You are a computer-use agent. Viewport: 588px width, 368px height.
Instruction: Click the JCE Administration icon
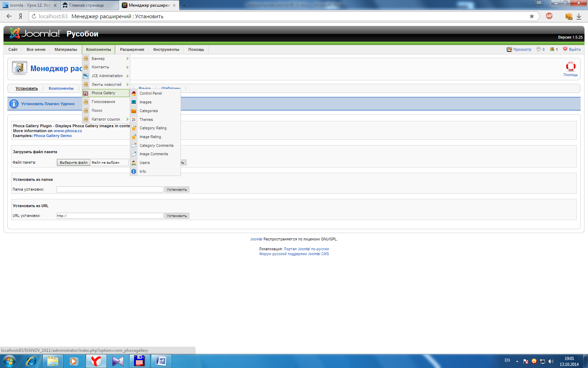(86, 76)
